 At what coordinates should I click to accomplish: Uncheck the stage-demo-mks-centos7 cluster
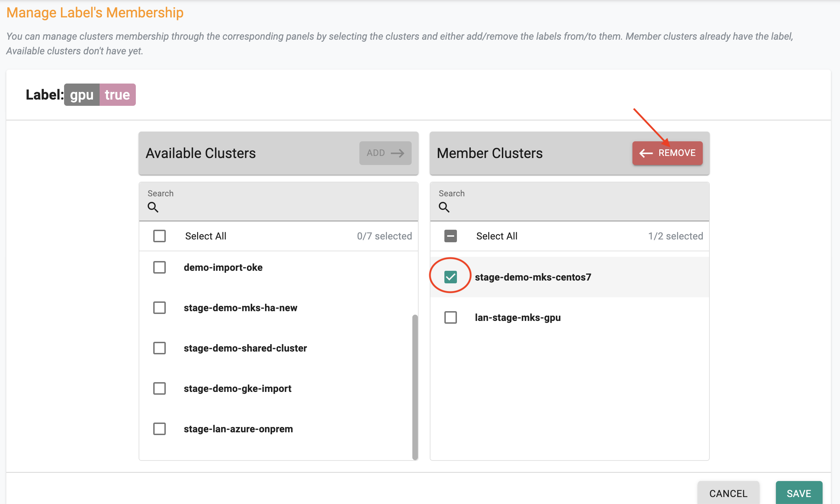451,277
